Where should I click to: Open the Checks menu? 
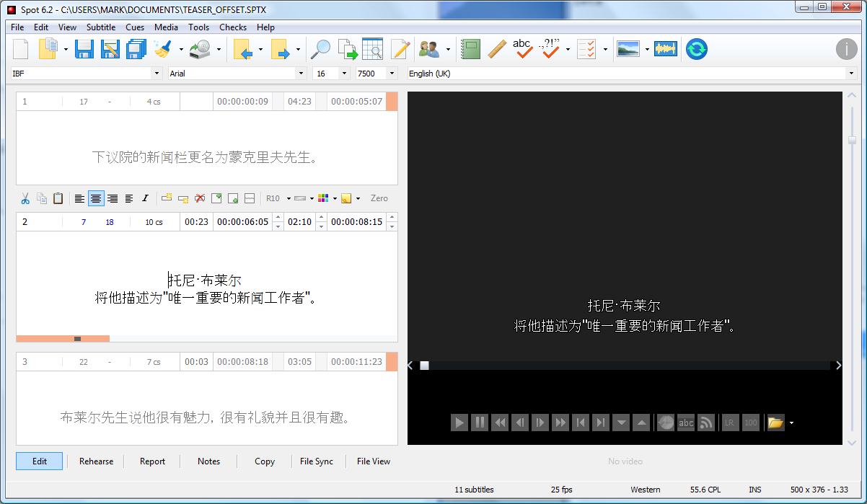pyautogui.click(x=233, y=27)
